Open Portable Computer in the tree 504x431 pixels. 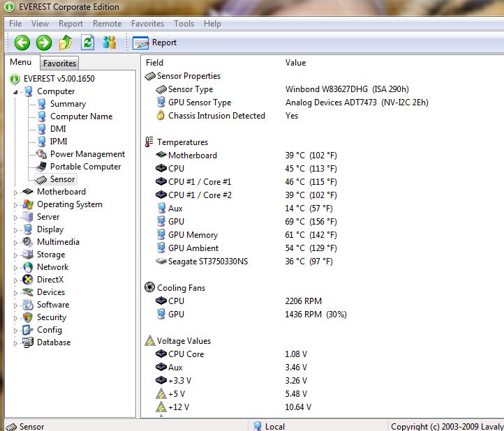pyautogui.click(x=85, y=167)
